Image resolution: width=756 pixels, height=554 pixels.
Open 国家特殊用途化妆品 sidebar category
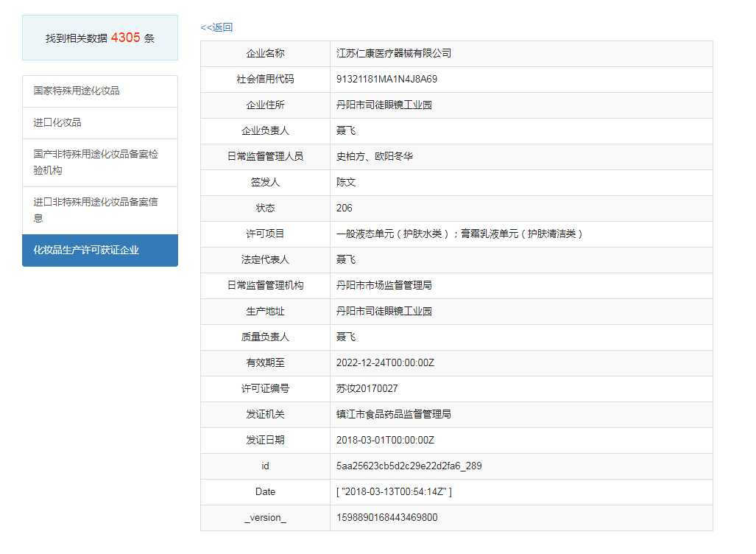[100, 91]
